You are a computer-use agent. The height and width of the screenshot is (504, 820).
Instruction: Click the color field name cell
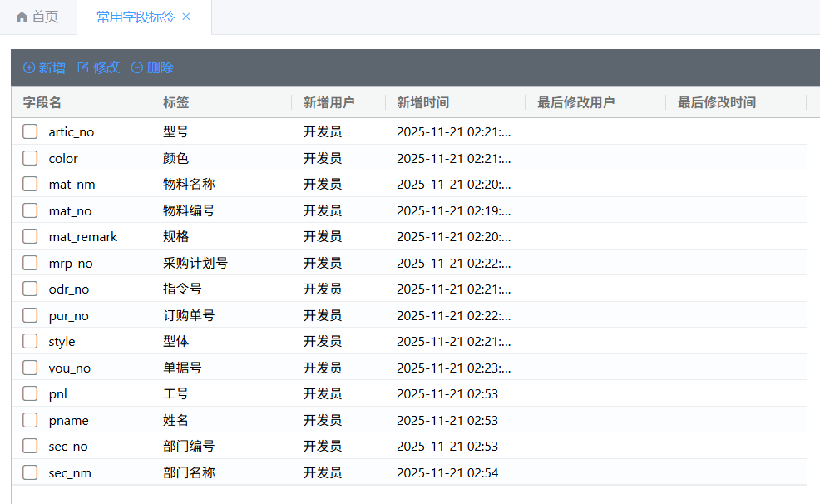(x=63, y=158)
